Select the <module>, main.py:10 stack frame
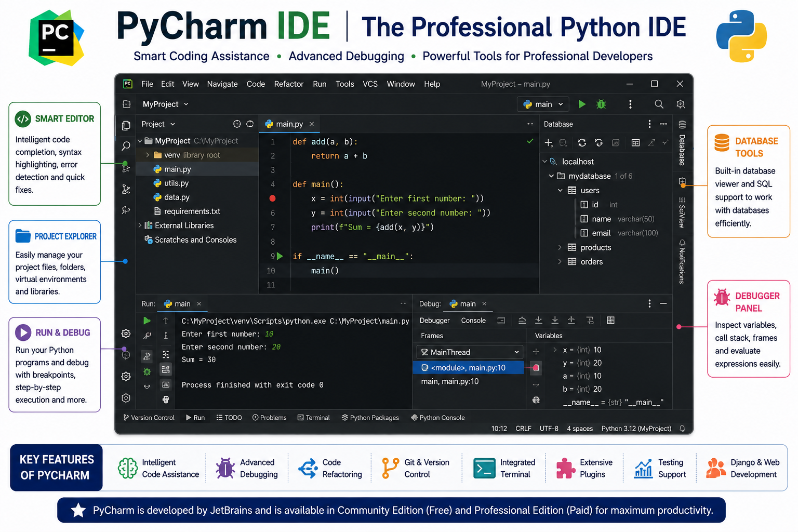Image resolution: width=798 pixels, height=532 pixels. coord(468,368)
